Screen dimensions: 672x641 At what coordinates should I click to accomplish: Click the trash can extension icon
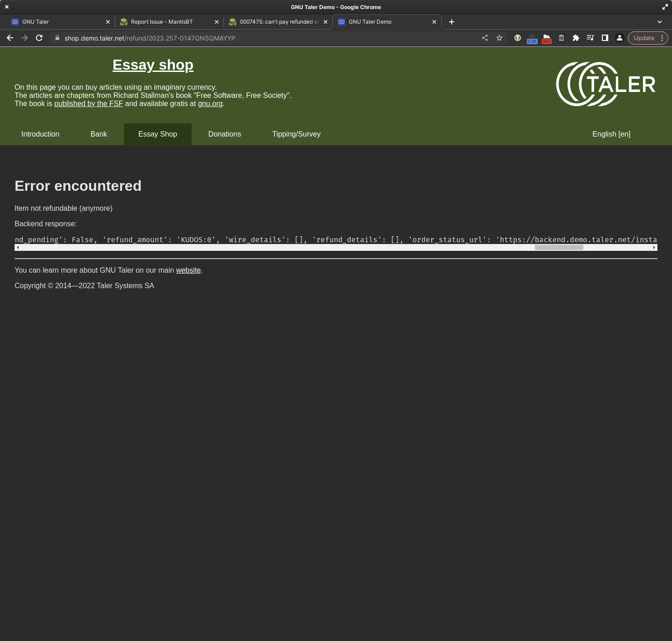point(561,38)
